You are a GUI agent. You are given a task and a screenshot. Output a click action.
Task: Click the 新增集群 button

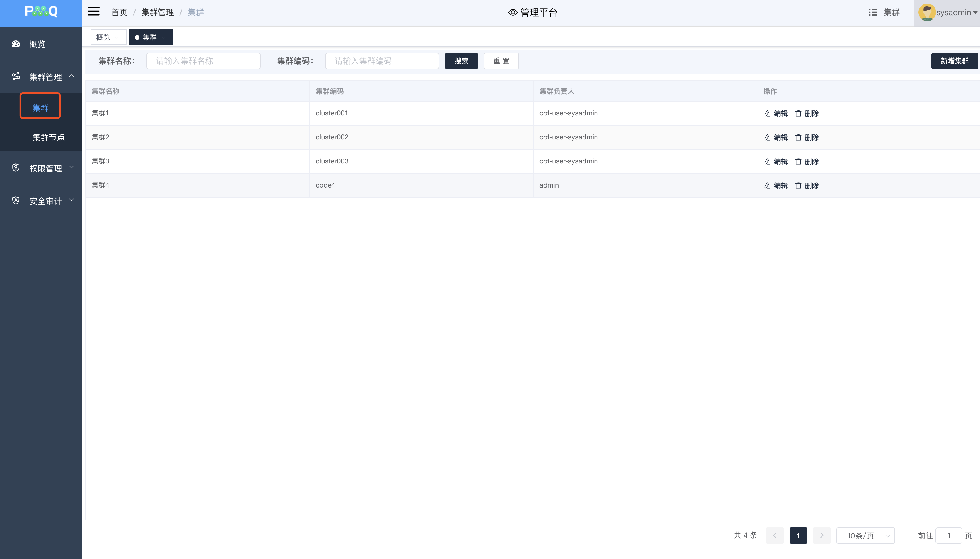954,61
